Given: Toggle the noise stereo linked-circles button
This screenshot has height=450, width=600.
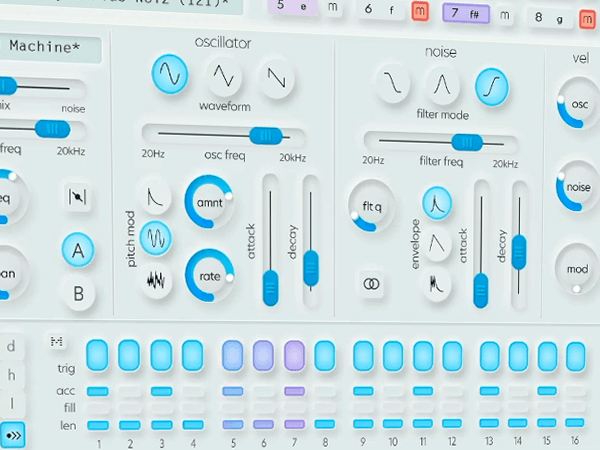Looking at the screenshot, I should point(372,284).
